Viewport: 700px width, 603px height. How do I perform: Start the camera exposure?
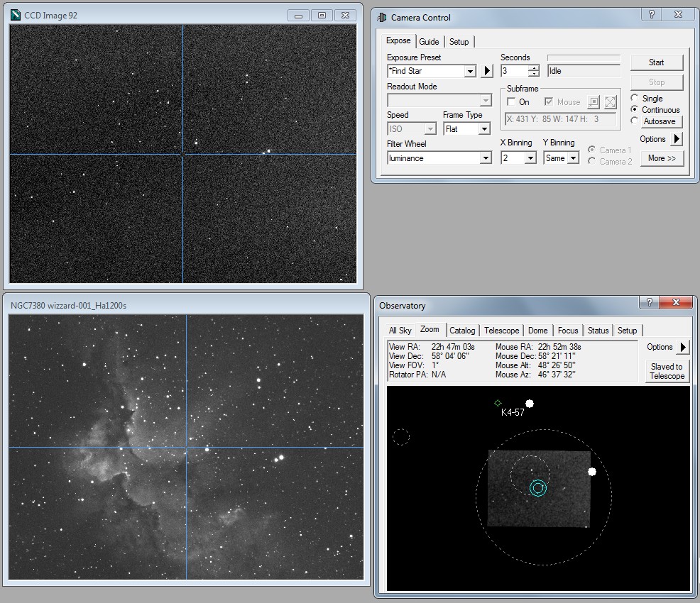click(656, 62)
